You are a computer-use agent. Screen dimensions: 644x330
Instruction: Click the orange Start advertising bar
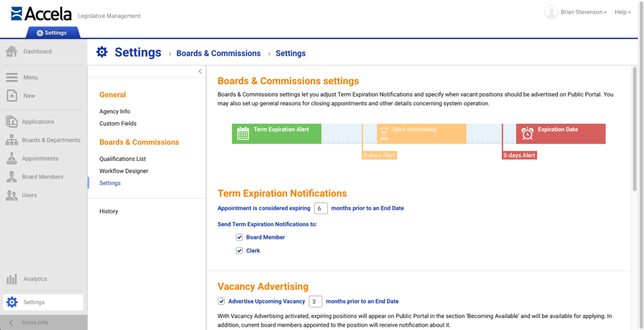421,134
